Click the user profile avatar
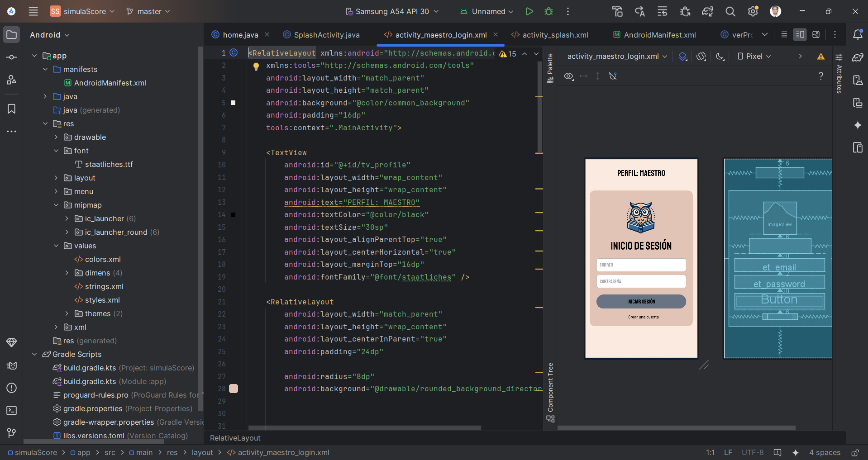The image size is (868, 460). pyautogui.click(x=775, y=11)
